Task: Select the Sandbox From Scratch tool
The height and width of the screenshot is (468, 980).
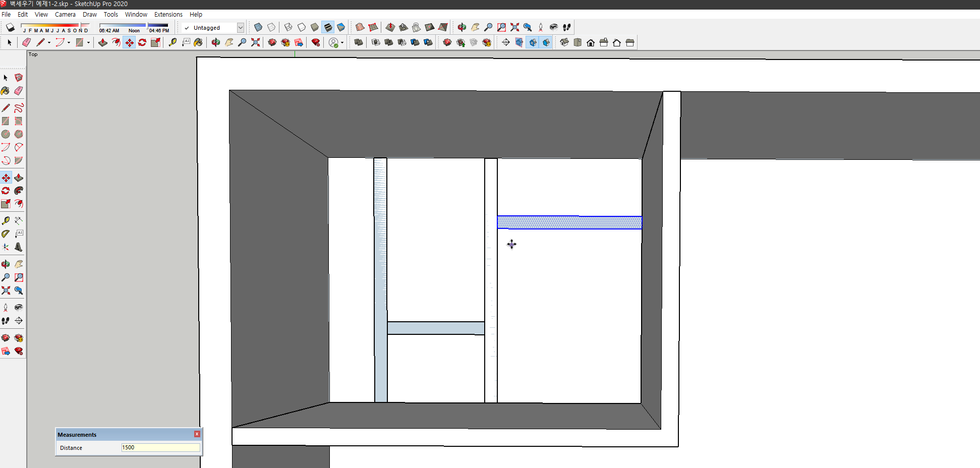Action: click(x=373, y=27)
